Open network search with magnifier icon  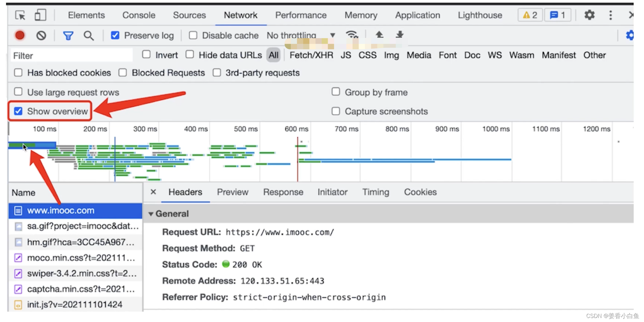(x=89, y=36)
